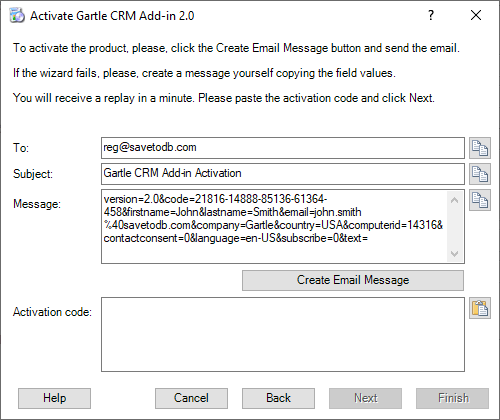Copy the Subject field value
Screen dimensions: 500x420
pyautogui.click(x=480, y=174)
